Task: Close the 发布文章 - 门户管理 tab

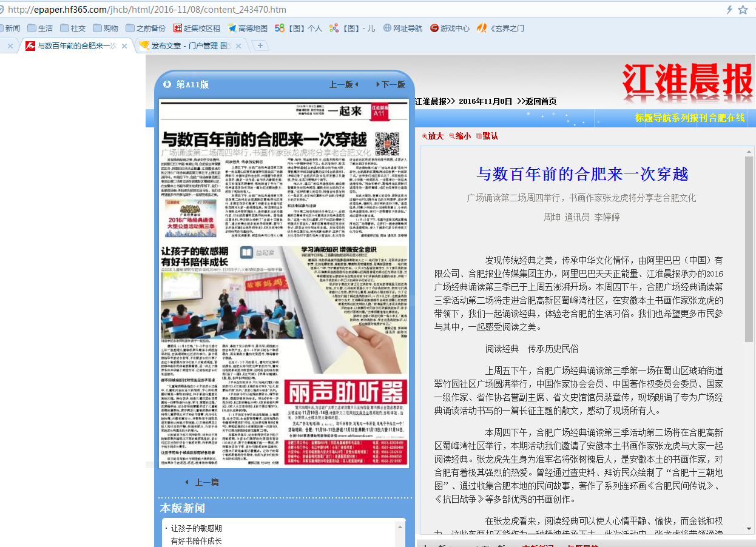Action: [238, 46]
